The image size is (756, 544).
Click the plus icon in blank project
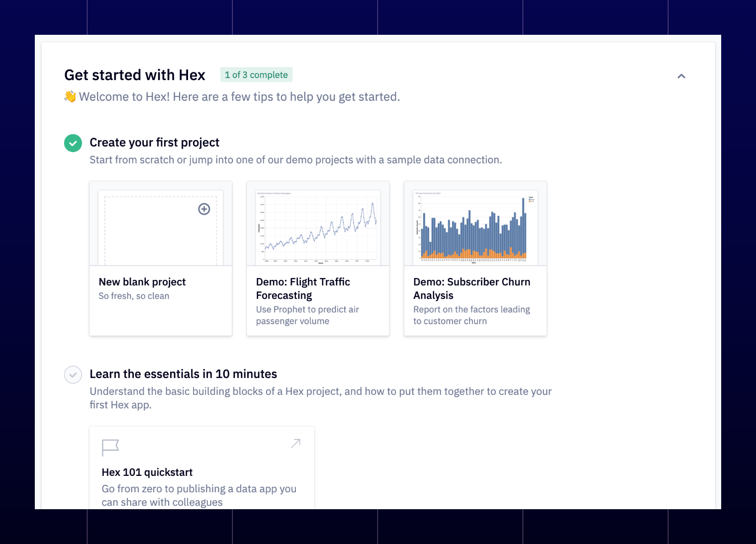204,209
